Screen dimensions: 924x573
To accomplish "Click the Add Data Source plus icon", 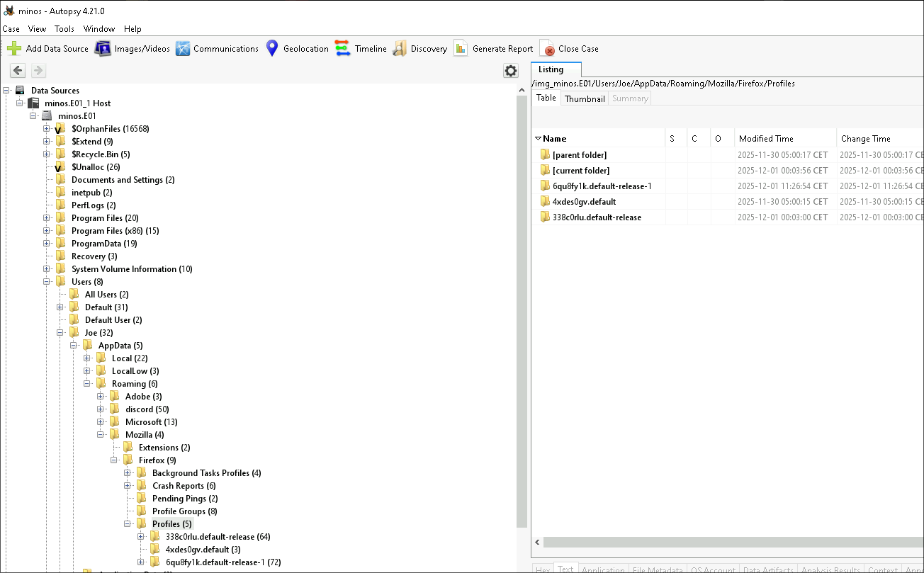I will pos(14,49).
